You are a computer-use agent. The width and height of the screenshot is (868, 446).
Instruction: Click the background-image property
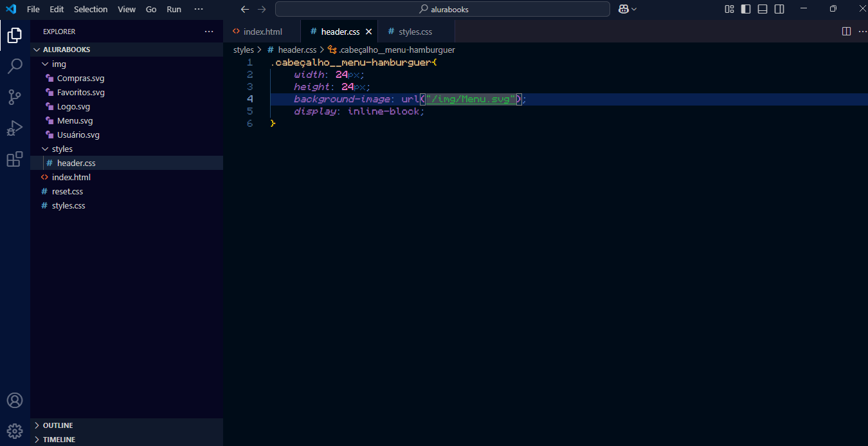pyautogui.click(x=342, y=99)
